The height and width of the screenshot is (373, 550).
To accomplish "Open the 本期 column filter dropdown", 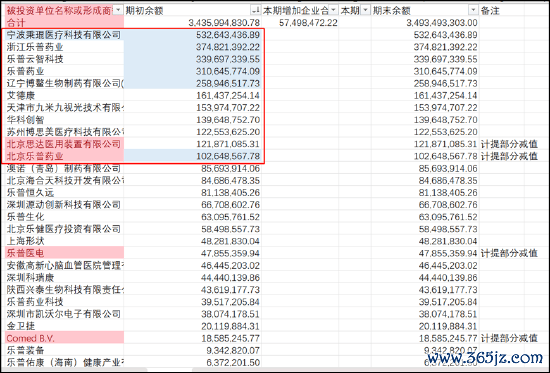I will (365, 11).
